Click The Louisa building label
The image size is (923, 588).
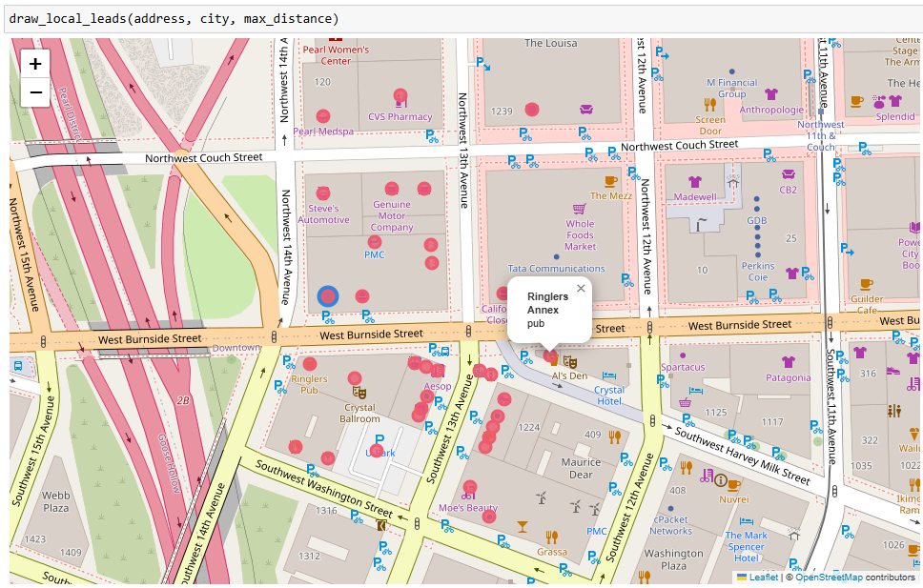[551, 43]
